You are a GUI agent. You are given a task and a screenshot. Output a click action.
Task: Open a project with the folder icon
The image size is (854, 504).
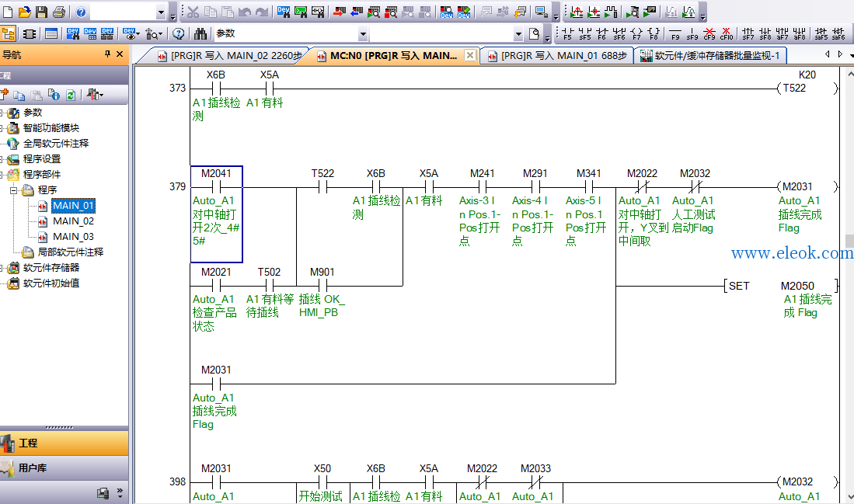pos(25,12)
